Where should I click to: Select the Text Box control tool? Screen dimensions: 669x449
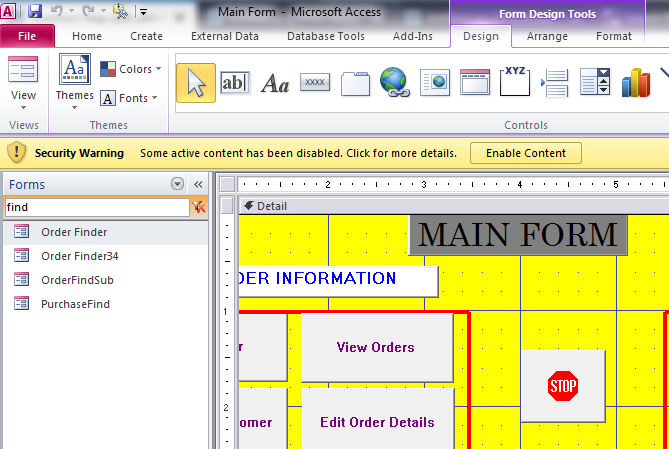pos(235,83)
